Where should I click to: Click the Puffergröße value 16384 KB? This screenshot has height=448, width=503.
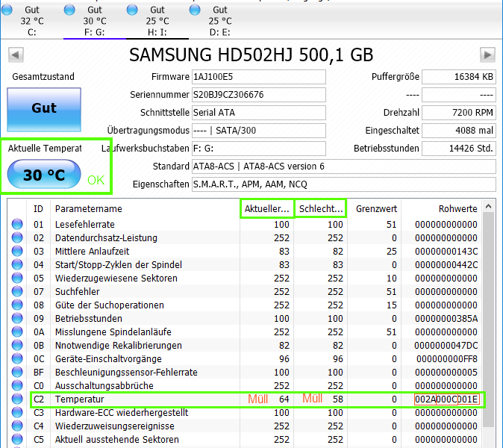pyautogui.click(x=459, y=77)
